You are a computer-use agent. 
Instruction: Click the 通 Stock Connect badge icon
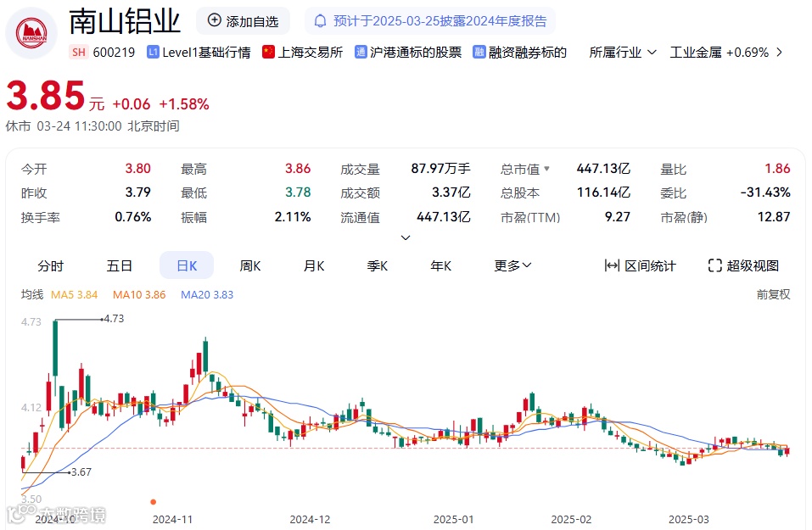361,52
